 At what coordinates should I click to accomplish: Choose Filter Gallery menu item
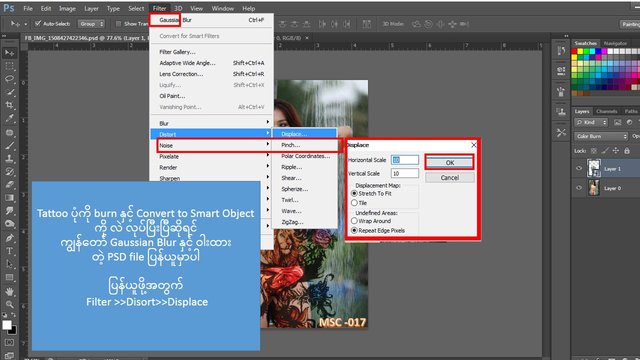click(x=211, y=52)
